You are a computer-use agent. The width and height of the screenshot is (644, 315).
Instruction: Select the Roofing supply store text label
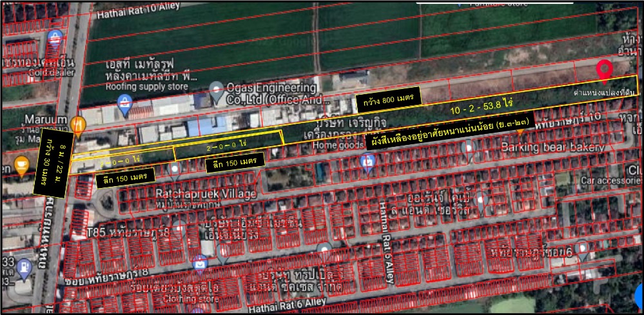147,87
